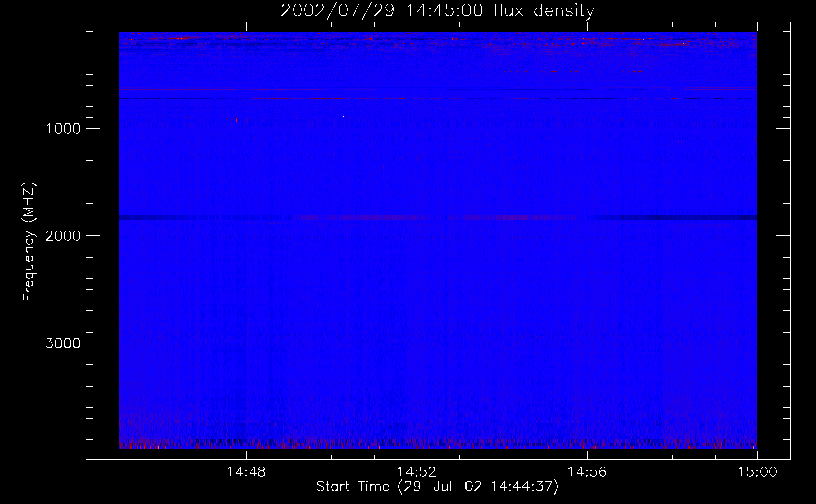Click the 14:52 time tick label
The height and width of the screenshot is (504, 816).
[x=417, y=472]
